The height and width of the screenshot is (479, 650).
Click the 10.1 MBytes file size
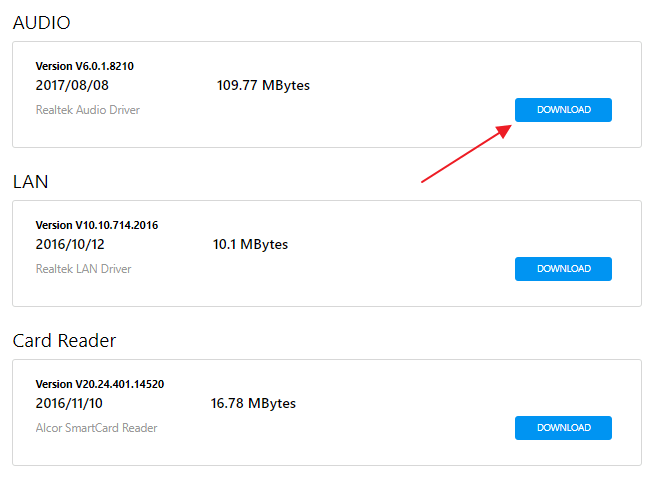[x=250, y=245]
